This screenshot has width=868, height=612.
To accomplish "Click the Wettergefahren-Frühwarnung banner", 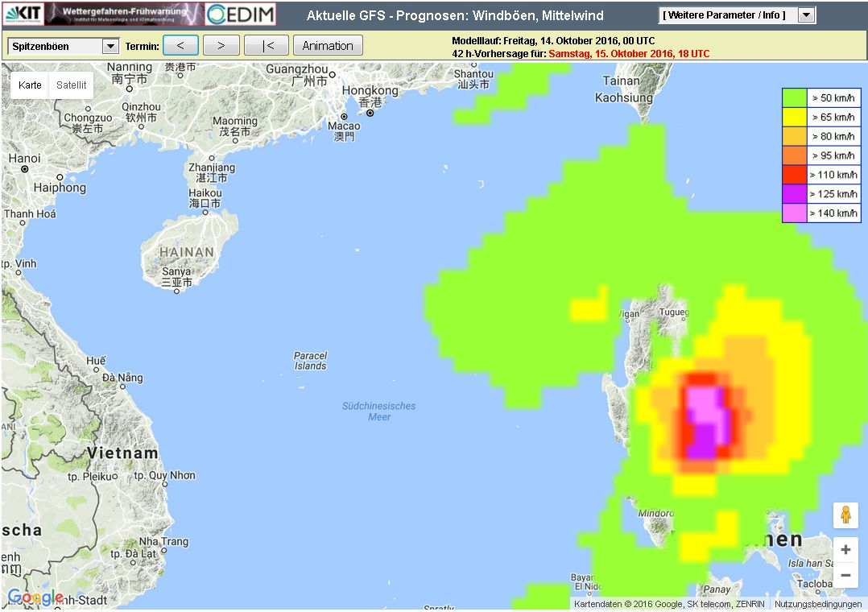I will click(124, 14).
